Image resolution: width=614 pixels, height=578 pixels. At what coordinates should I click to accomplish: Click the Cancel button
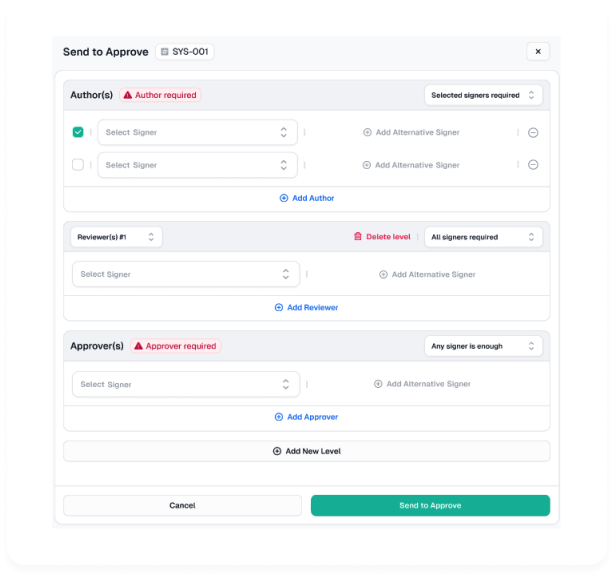pos(182,506)
